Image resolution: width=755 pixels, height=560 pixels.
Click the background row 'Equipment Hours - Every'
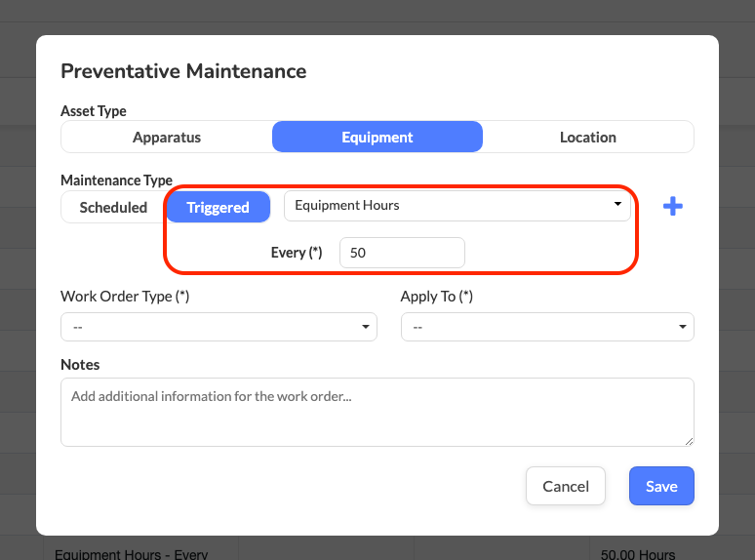pos(131,554)
